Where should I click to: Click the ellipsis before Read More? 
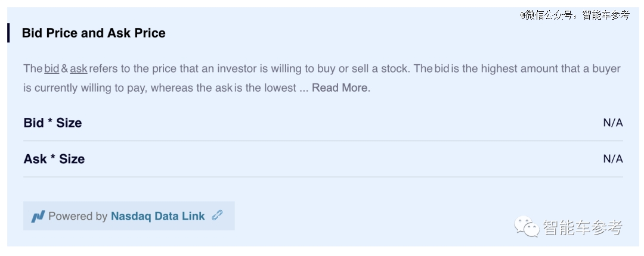(x=304, y=89)
